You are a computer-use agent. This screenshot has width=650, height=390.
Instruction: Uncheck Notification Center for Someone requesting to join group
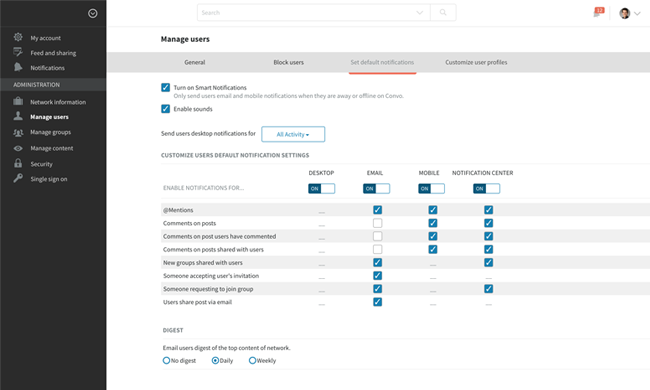[489, 289]
